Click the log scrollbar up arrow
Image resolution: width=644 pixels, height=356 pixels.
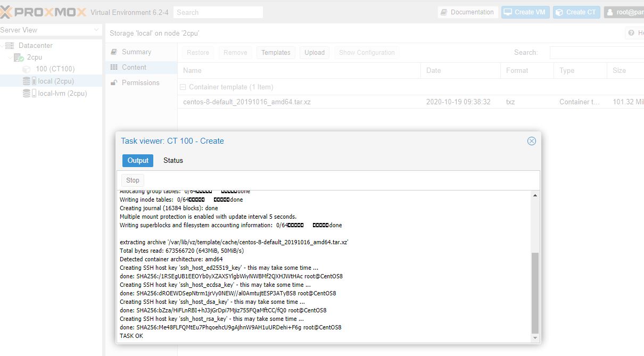(535, 195)
